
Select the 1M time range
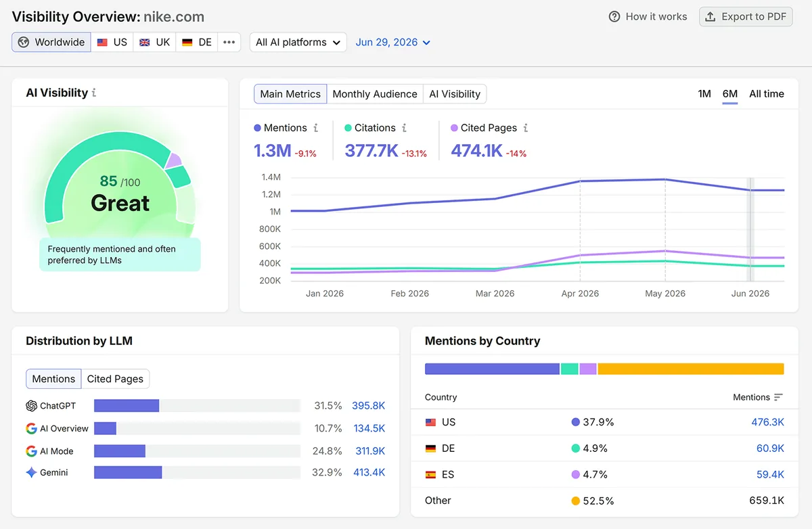pyautogui.click(x=704, y=94)
